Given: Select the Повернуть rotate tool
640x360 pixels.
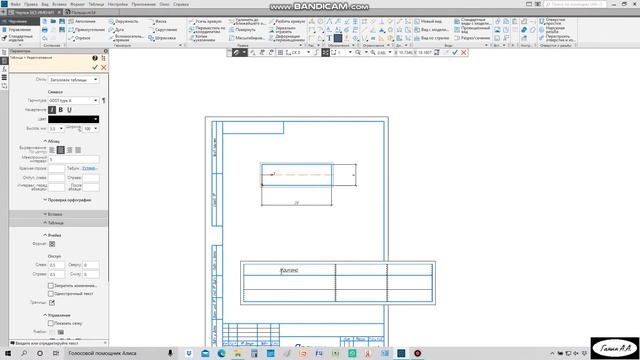Looking at the screenshot, I should [x=242, y=30].
